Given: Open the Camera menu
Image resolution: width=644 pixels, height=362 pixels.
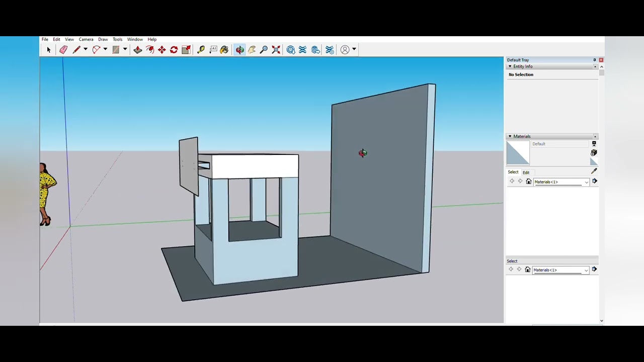Looking at the screenshot, I should pyautogui.click(x=86, y=39).
